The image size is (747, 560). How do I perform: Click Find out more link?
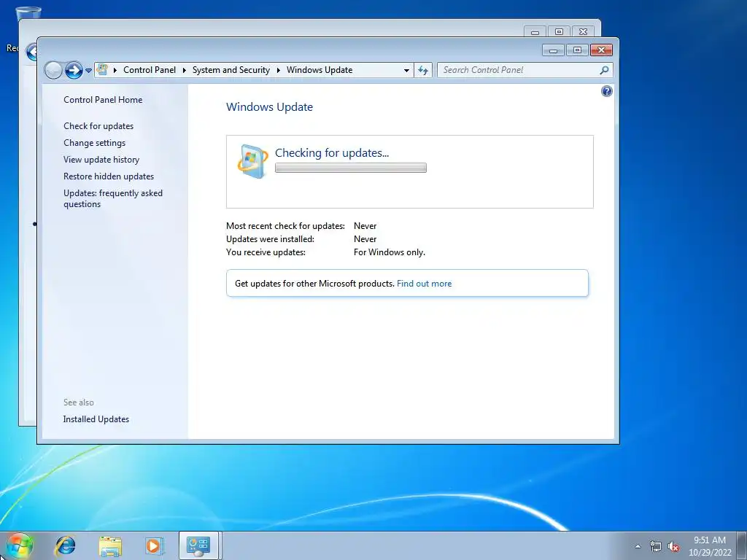[424, 284]
